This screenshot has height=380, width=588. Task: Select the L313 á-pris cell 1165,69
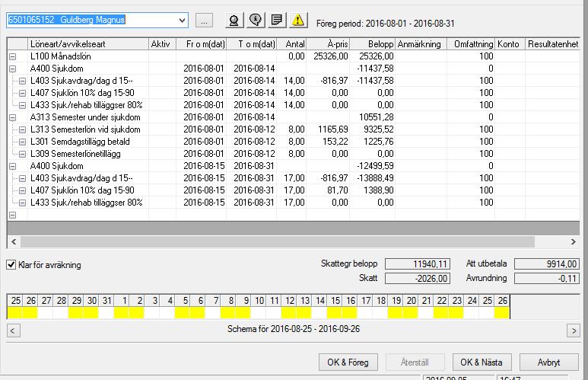point(328,129)
